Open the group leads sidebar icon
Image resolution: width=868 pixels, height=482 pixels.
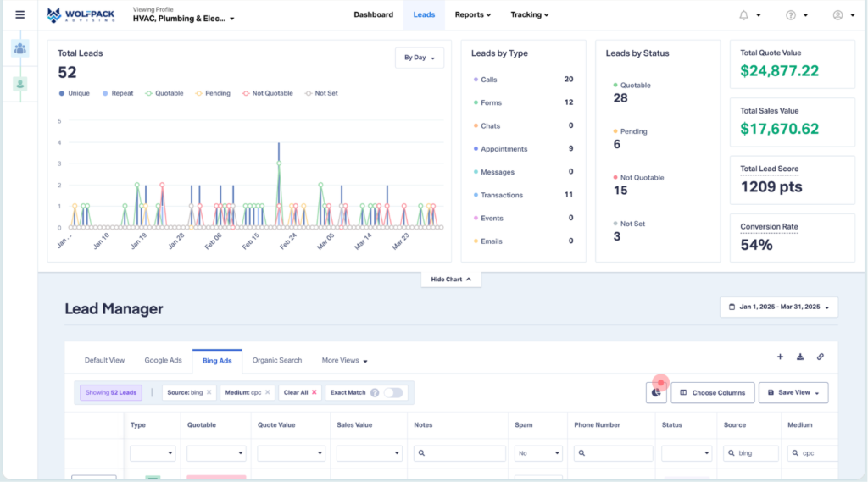(20, 48)
